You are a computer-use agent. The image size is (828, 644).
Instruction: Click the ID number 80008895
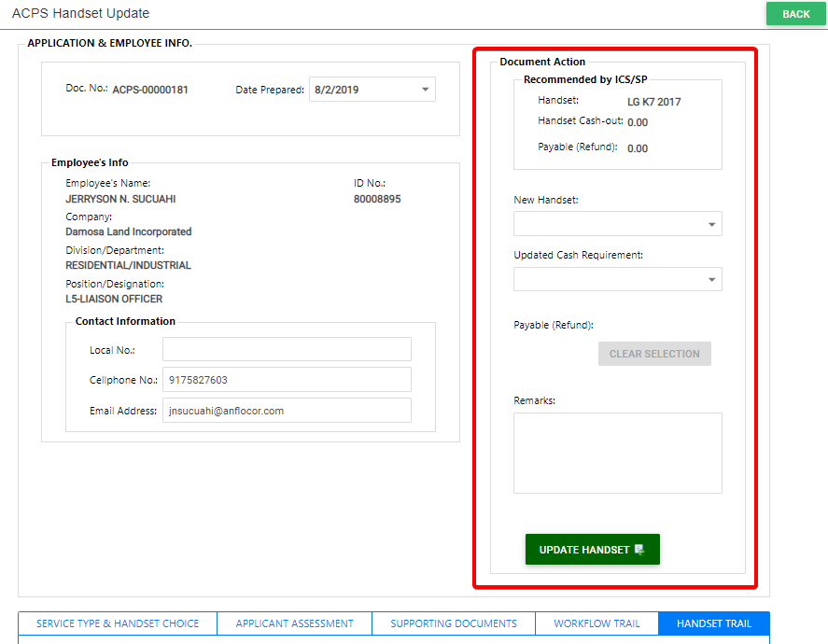[x=377, y=199]
